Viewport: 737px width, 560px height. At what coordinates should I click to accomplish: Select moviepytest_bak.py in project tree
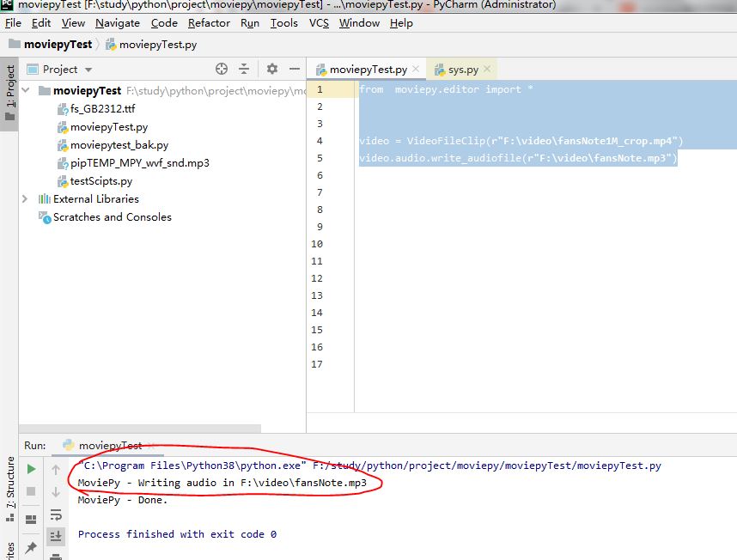point(113,145)
